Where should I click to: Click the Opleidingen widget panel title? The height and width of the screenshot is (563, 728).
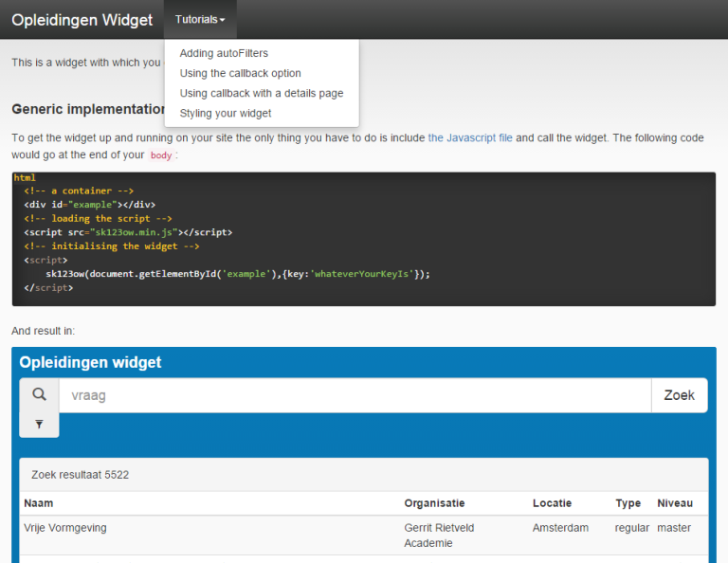90,362
